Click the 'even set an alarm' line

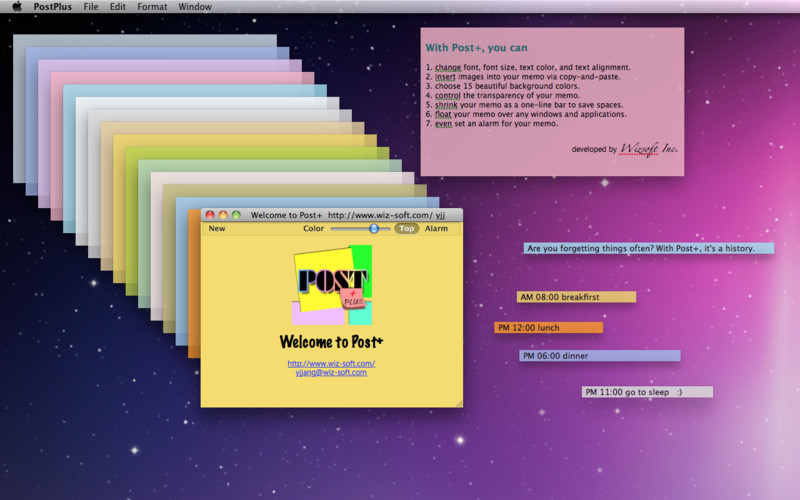pos(492,123)
